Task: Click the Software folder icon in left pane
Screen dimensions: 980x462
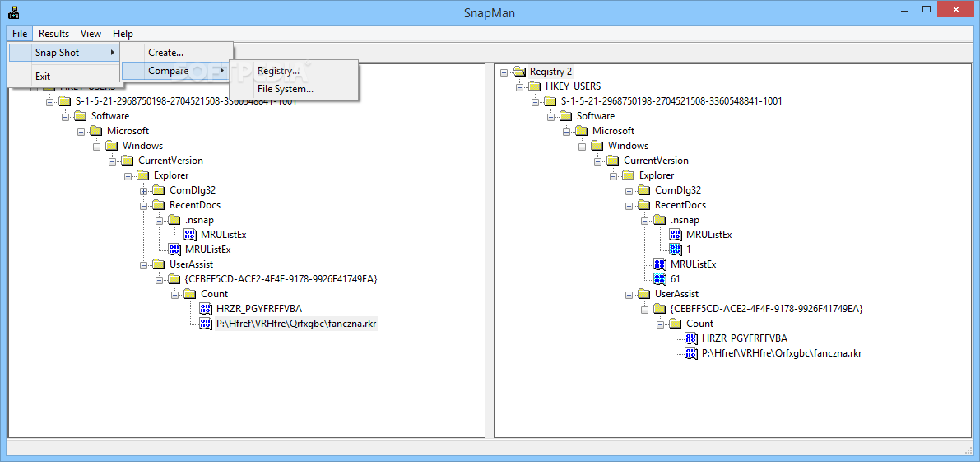Action: pyautogui.click(x=81, y=116)
